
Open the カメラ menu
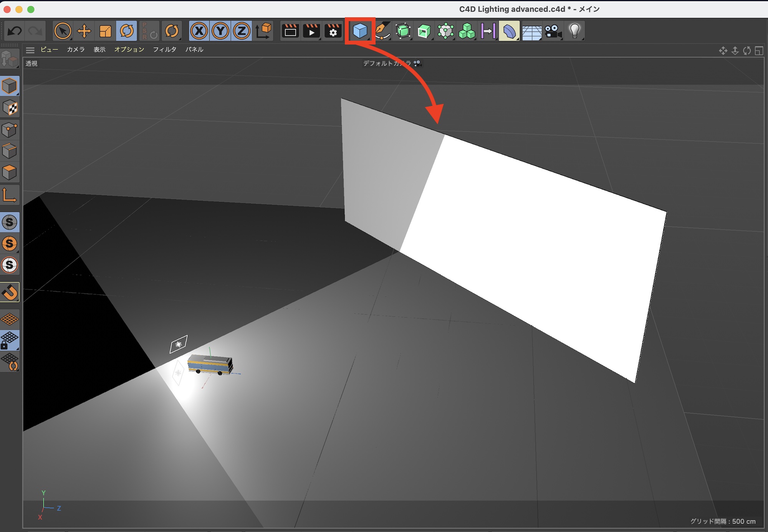[76, 50]
